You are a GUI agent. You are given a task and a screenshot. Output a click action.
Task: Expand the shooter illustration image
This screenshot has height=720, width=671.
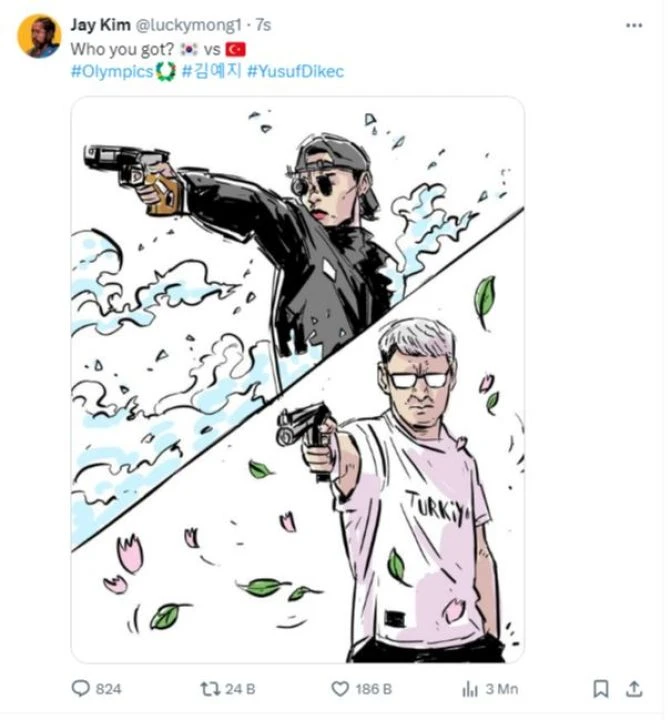297,380
